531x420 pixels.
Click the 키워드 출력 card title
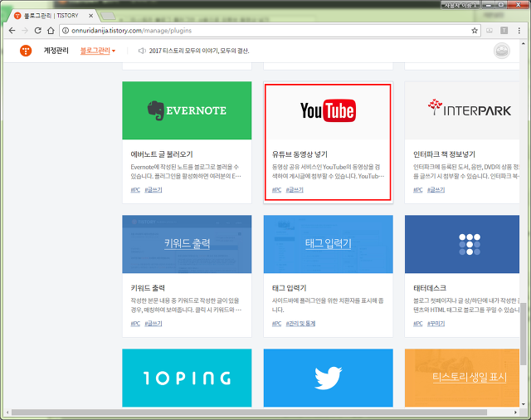[148, 288]
